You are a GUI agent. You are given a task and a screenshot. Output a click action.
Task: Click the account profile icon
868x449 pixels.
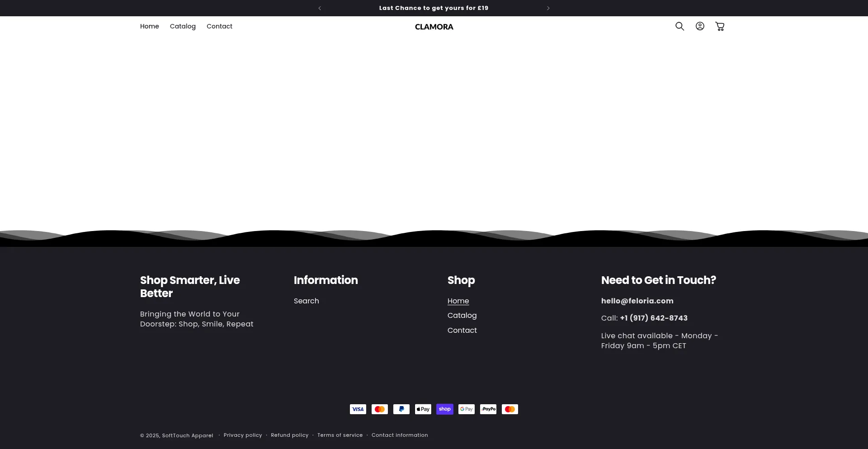(x=700, y=26)
